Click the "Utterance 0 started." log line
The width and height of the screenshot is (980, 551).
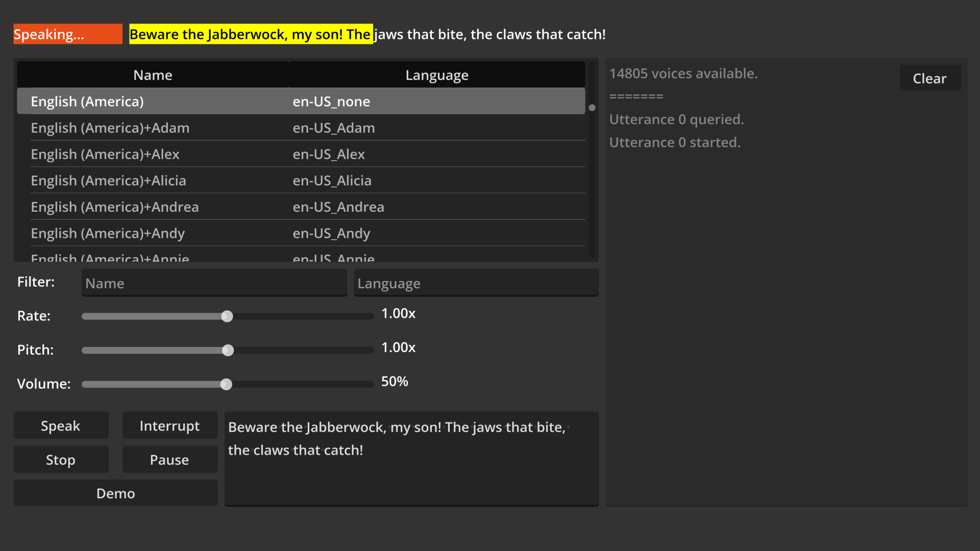pos(675,142)
